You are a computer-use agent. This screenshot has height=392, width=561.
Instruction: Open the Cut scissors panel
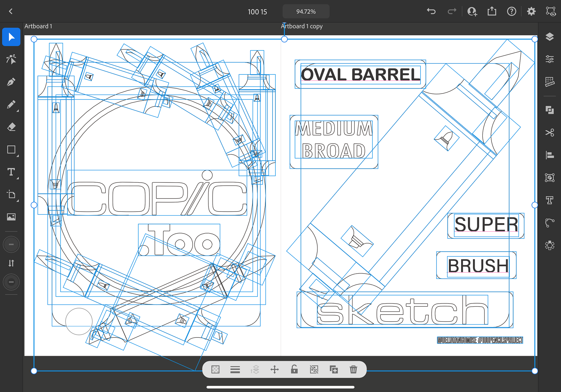tap(550, 132)
